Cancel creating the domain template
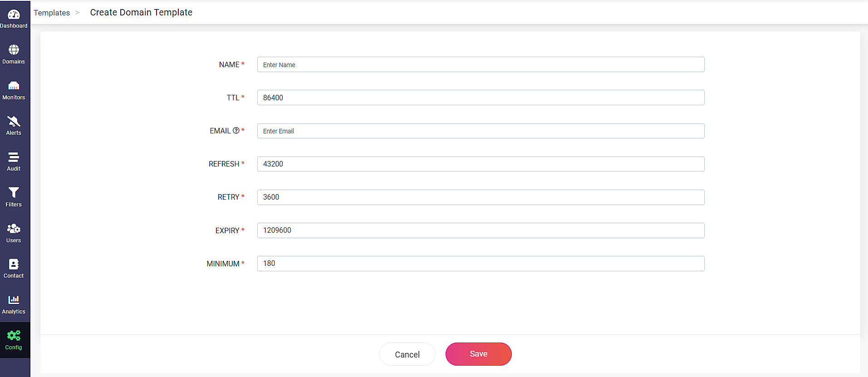The image size is (868, 377). 407,354
